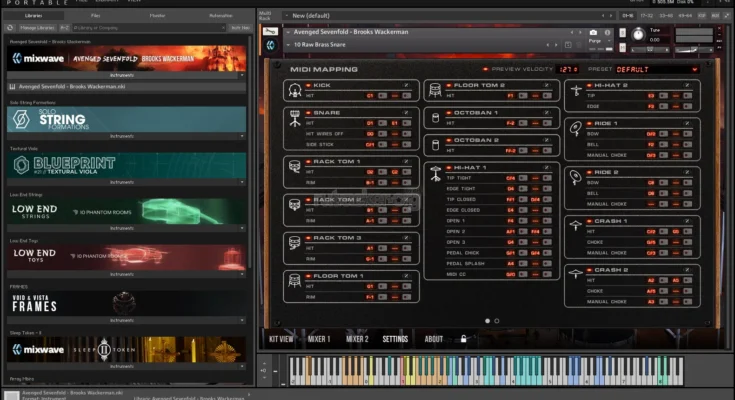Image resolution: width=735 pixels, height=400 pixels.
Task: Click the A-Z sort button
Action: click(x=65, y=28)
